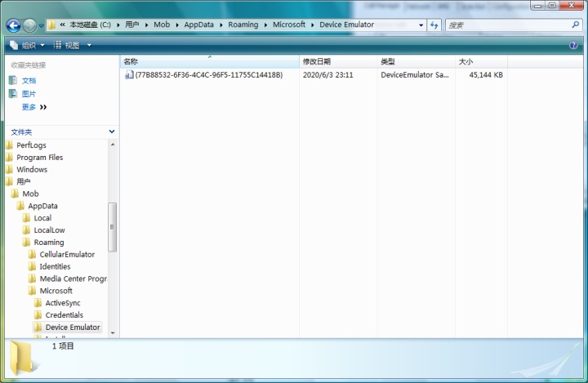Select Roaming folder in tree
Image resolution: width=588 pixels, height=383 pixels.
tap(49, 243)
